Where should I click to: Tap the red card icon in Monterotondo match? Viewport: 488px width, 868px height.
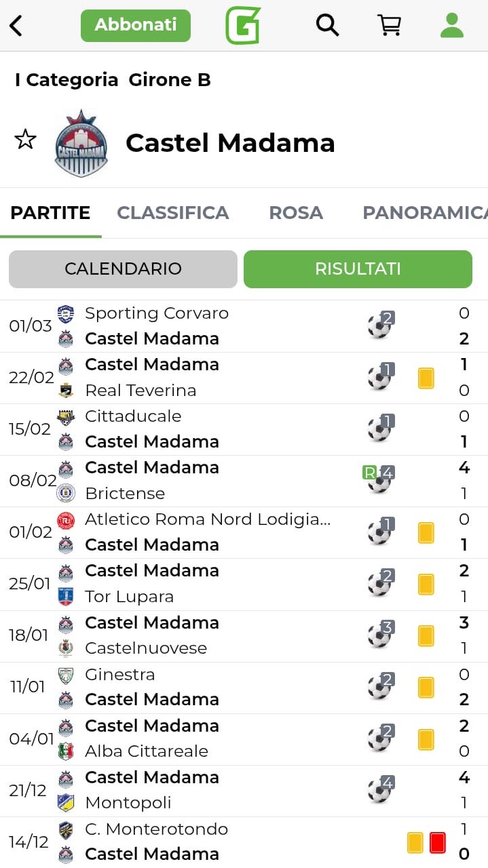coord(437,842)
